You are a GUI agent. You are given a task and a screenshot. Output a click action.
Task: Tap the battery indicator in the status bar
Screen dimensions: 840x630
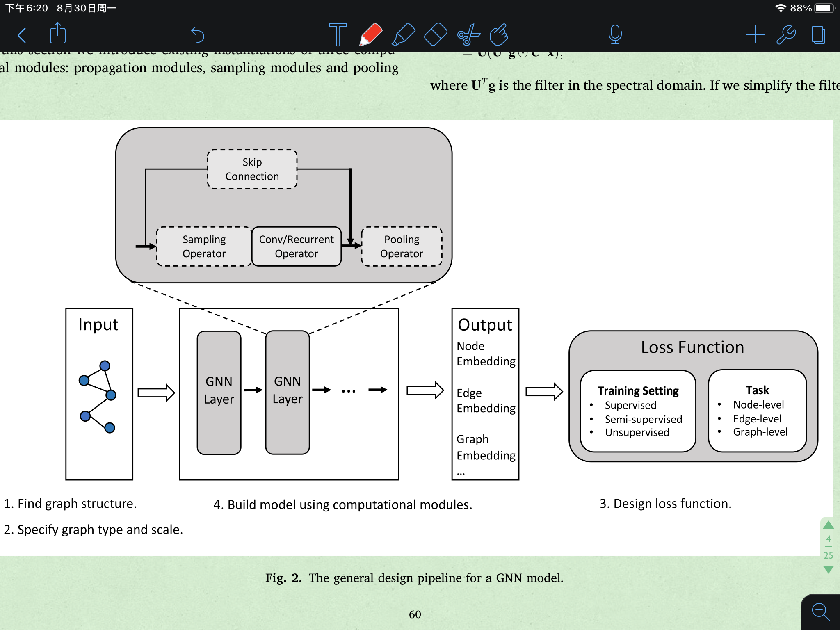[824, 8]
